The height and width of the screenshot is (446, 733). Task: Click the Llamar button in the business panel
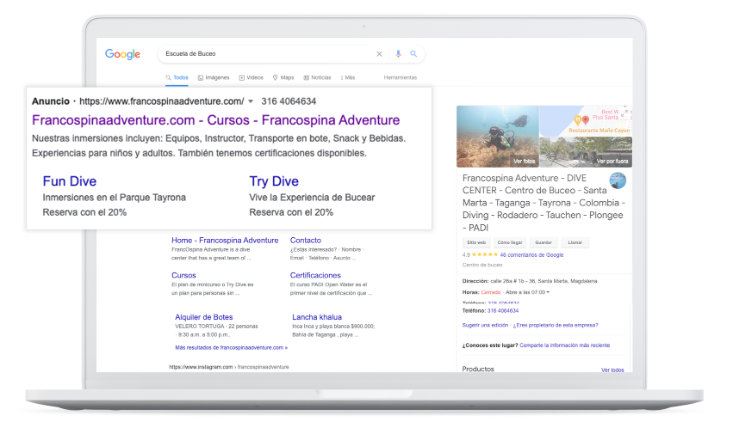575,242
